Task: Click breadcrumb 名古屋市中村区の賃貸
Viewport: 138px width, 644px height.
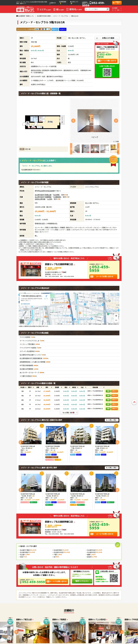Action: pos(44,16)
